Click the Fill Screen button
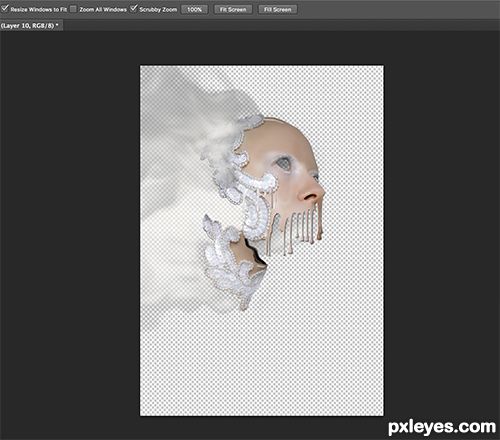This screenshot has width=500, height=440. click(277, 9)
